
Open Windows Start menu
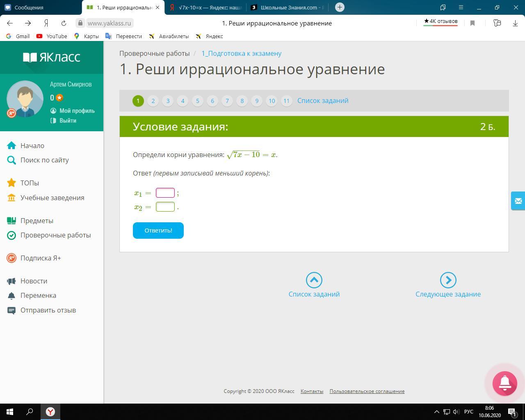tap(10, 412)
